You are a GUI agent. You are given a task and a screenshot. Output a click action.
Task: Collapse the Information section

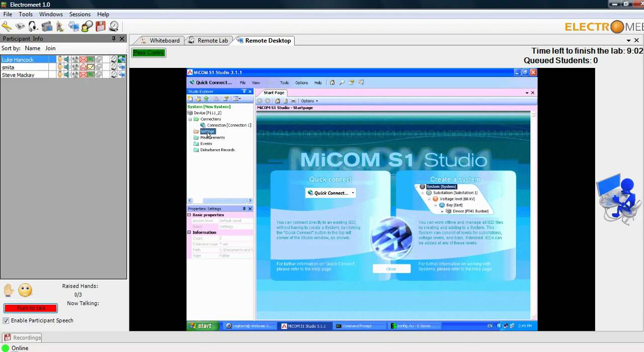point(189,232)
